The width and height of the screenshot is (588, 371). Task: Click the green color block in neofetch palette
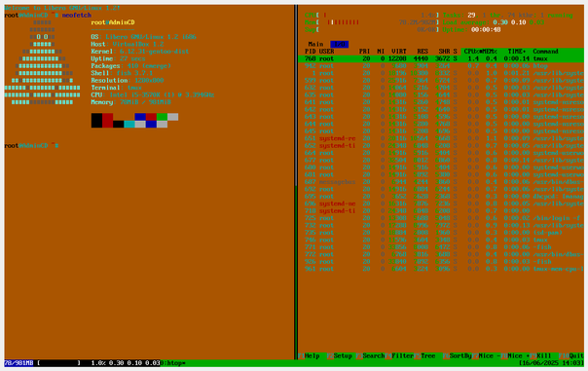click(x=162, y=117)
